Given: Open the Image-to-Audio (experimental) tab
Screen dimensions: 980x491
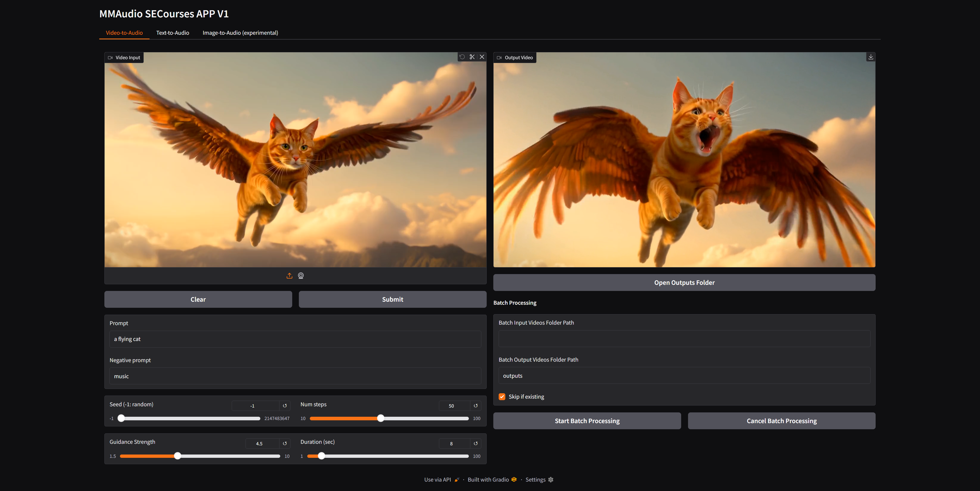Looking at the screenshot, I should [x=240, y=33].
